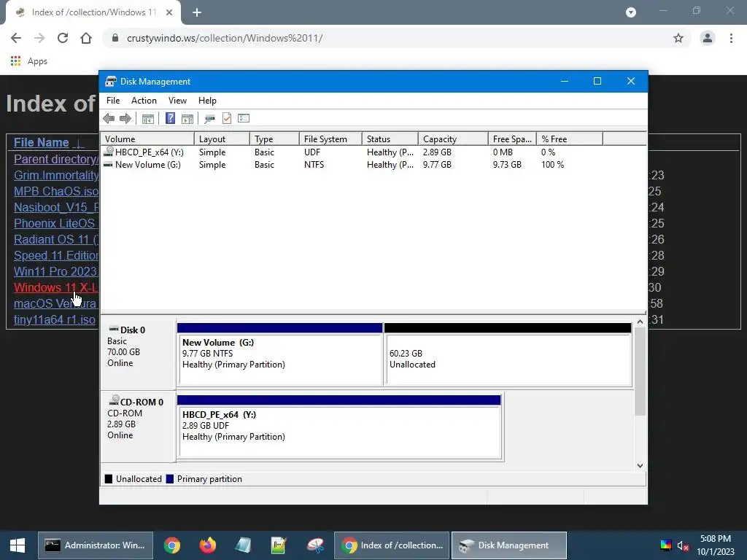
Task: Click the Forward arrow in Disk Management toolbar
Action: [125, 118]
